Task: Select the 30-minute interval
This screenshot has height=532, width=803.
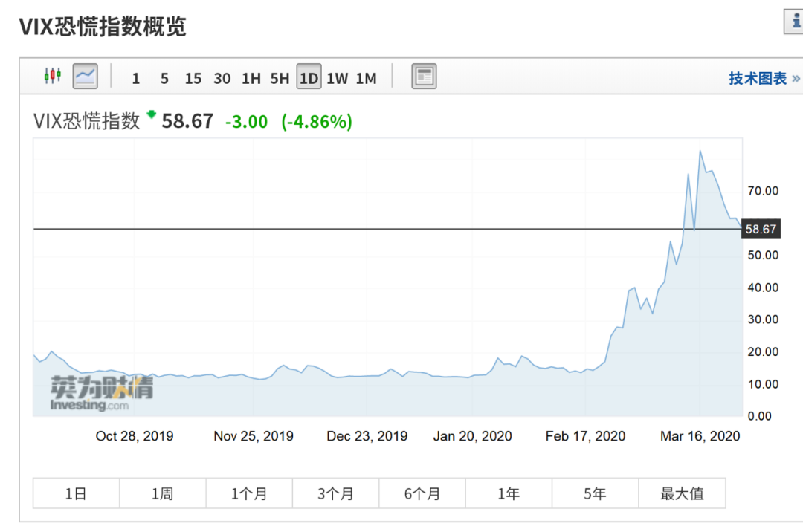Action: coord(222,78)
